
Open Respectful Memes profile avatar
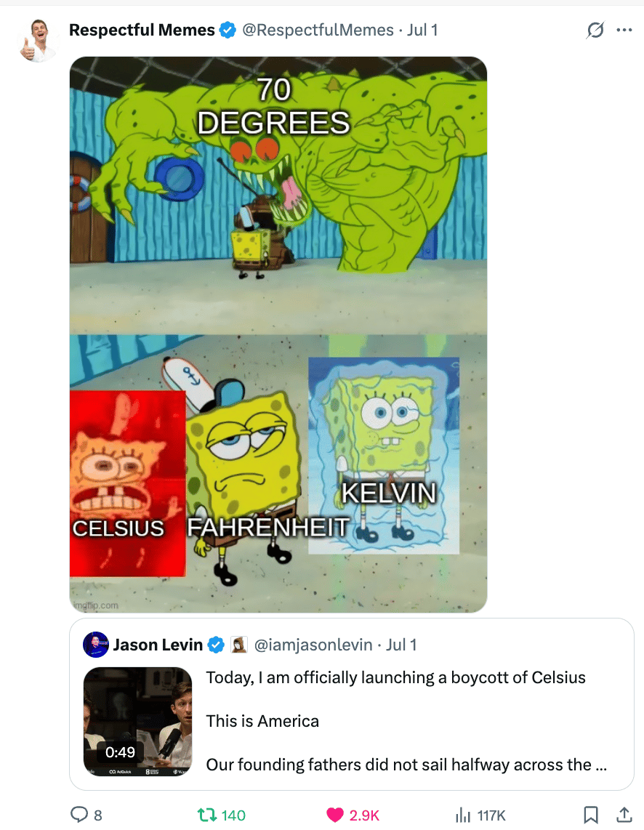[x=38, y=40]
